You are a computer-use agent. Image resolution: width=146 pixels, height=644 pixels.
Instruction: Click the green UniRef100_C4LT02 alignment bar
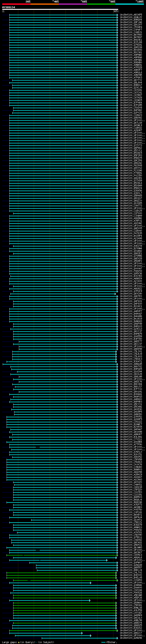(61, 572)
